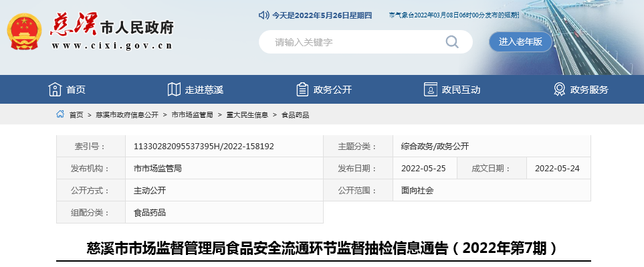644x267 pixels.
Task: Open 市市场监管局 breadcrumb link
Action: (x=192, y=115)
